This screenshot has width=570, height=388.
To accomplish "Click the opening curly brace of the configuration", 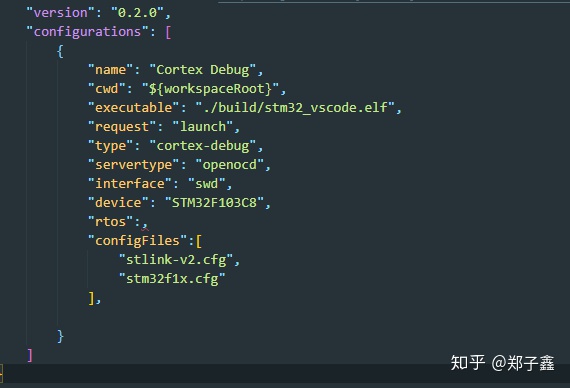I will [60, 51].
